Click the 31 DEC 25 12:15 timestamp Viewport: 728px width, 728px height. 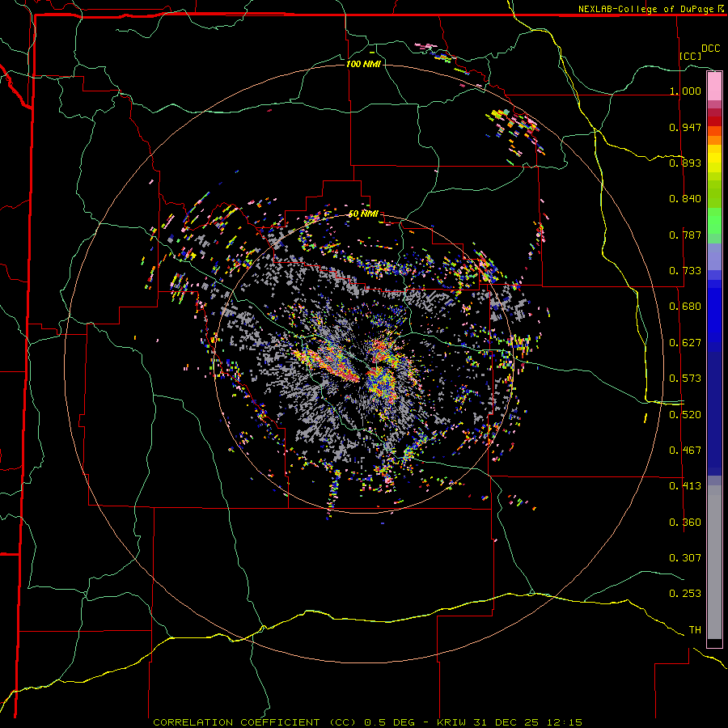click(x=528, y=722)
